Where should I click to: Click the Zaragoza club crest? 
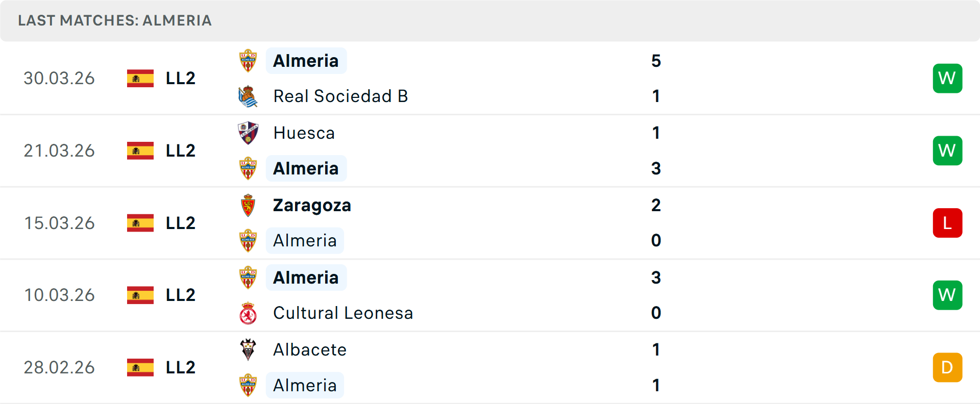pos(248,206)
